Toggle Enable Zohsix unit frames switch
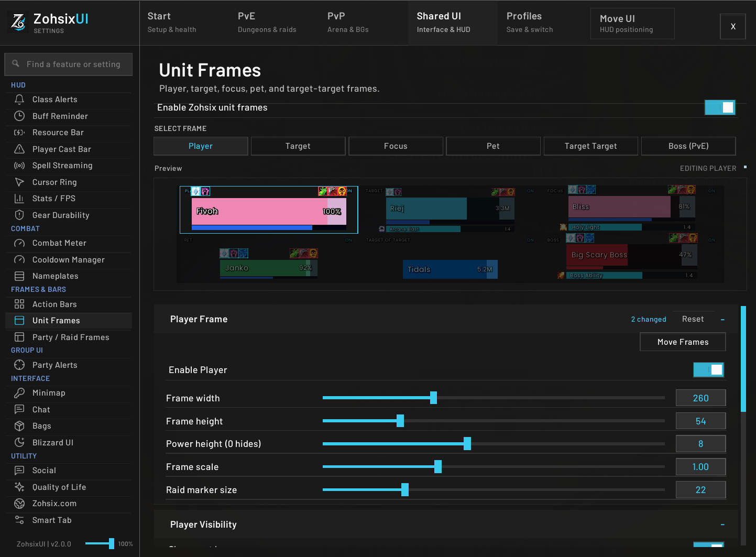The height and width of the screenshot is (557, 756). coord(720,107)
